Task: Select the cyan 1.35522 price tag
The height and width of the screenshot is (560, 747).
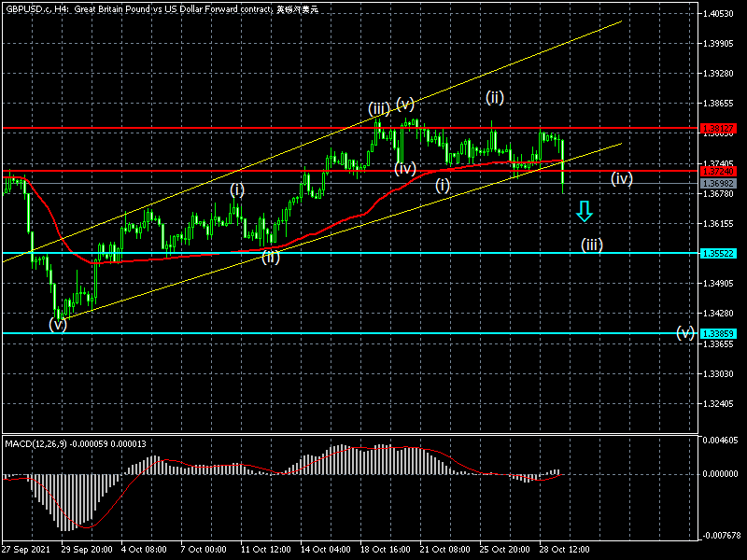Action: (718, 253)
